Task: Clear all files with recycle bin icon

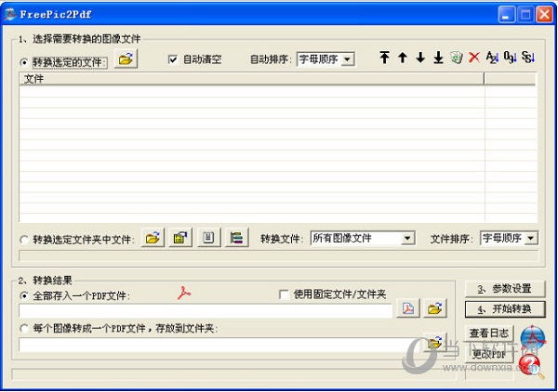Action: (457, 58)
